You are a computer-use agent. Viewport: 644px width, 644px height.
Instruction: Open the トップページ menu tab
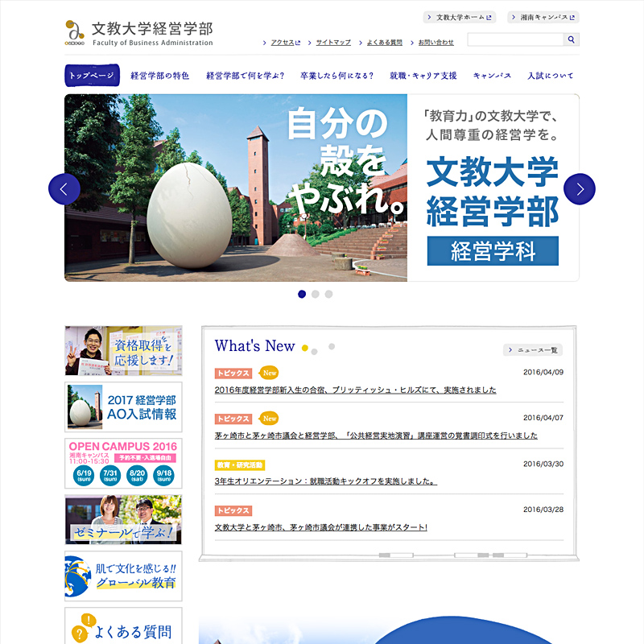(92, 76)
